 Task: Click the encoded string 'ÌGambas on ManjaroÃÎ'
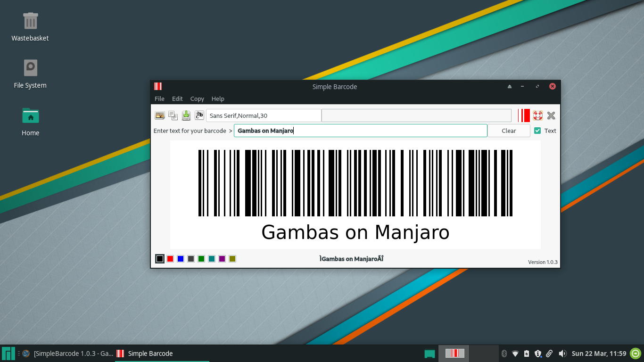click(351, 258)
